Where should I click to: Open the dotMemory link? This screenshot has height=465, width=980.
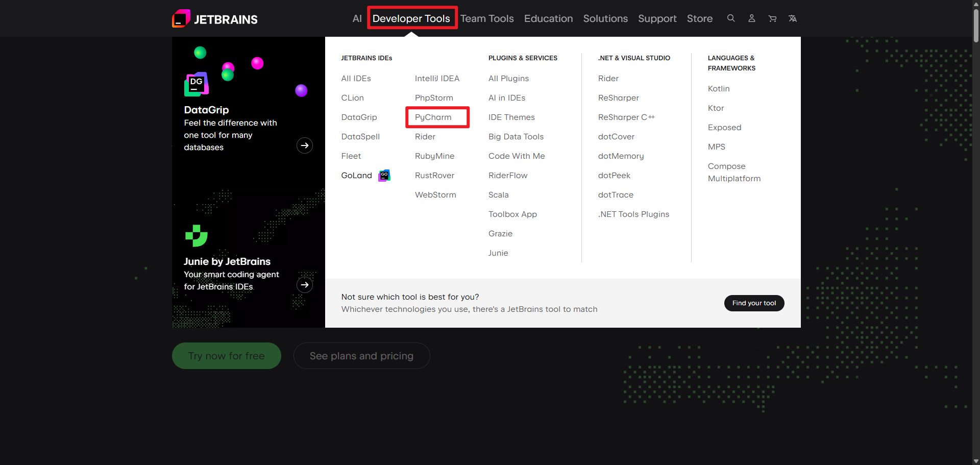pyautogui.click(x=621, y=156)
